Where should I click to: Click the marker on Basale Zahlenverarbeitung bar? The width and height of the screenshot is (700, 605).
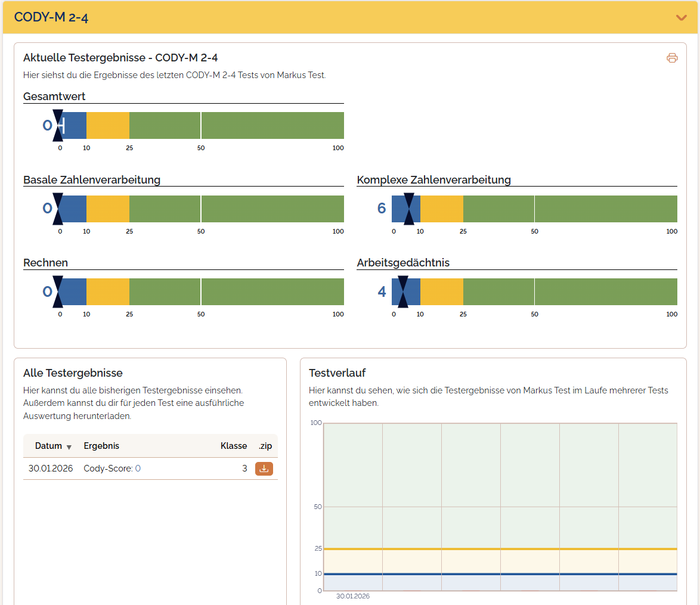(58, 209)
